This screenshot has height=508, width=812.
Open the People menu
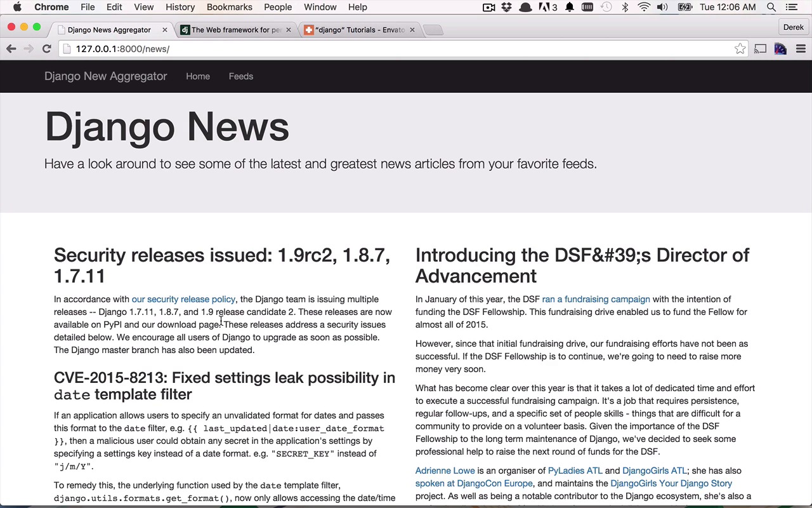click(x=278, y=7)
